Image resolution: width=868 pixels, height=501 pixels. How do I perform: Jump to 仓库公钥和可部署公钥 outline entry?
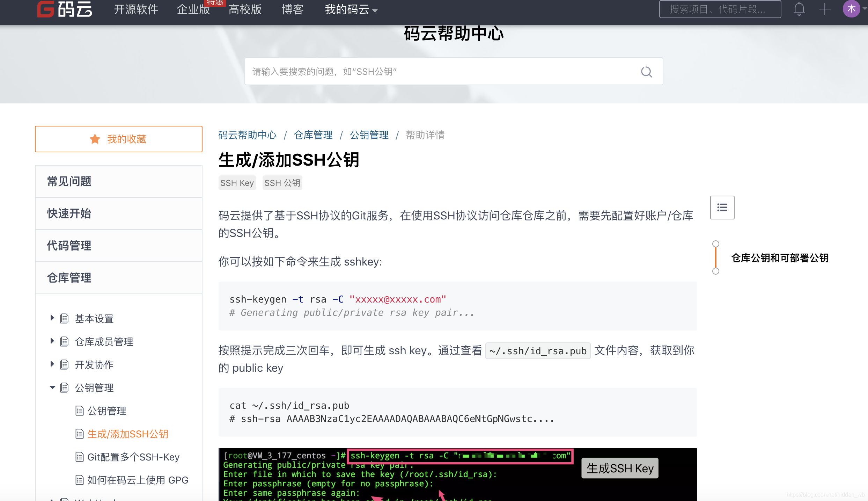(780, 258)
